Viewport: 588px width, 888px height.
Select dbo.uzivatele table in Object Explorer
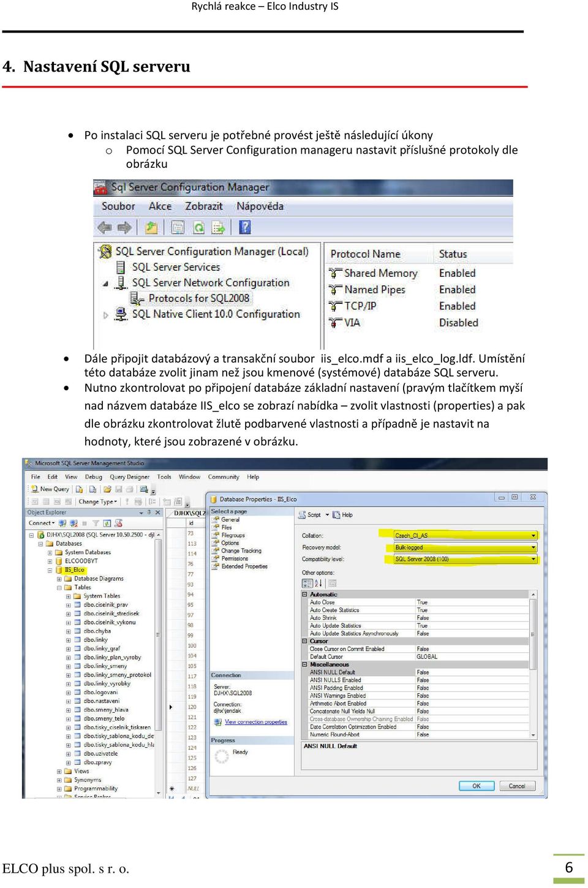pos(100,754)
